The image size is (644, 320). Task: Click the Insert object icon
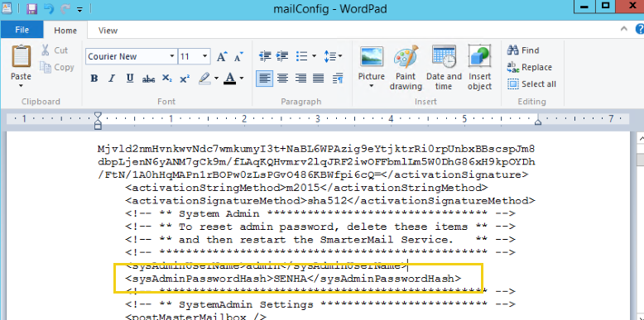click(x=480, y=68)
